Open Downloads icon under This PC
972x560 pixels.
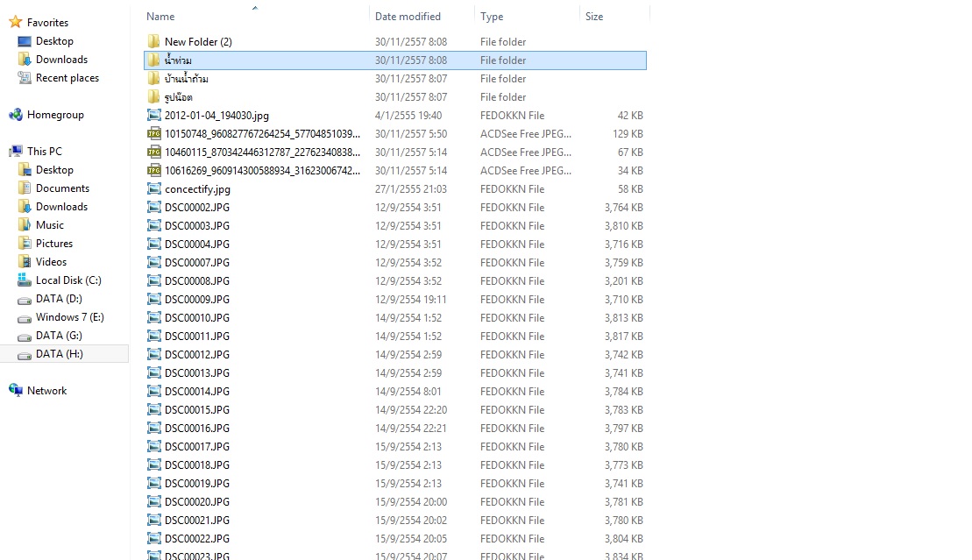[x=25, y=207]
